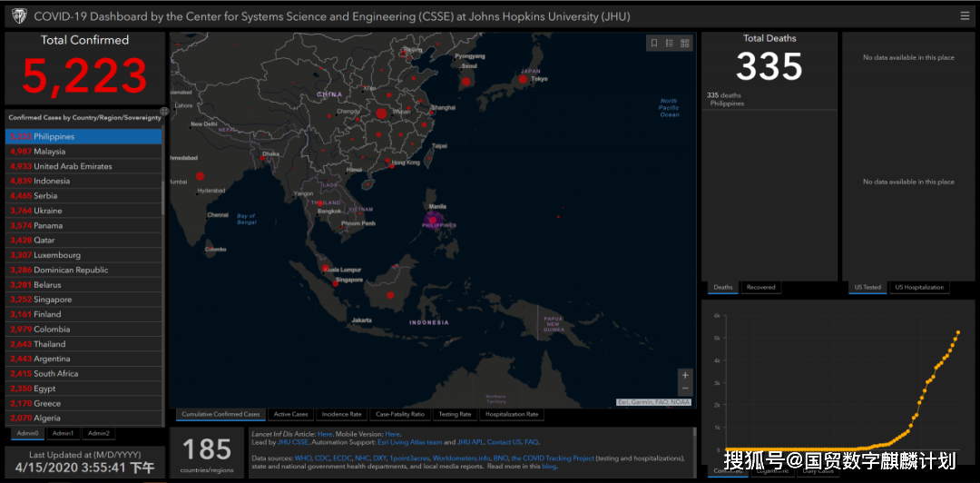
Task: Open the map legend list icon
Action: click(669, 43)
